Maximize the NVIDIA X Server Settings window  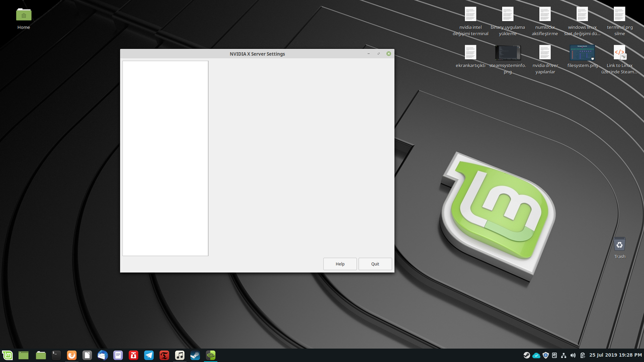coord(378,54)
